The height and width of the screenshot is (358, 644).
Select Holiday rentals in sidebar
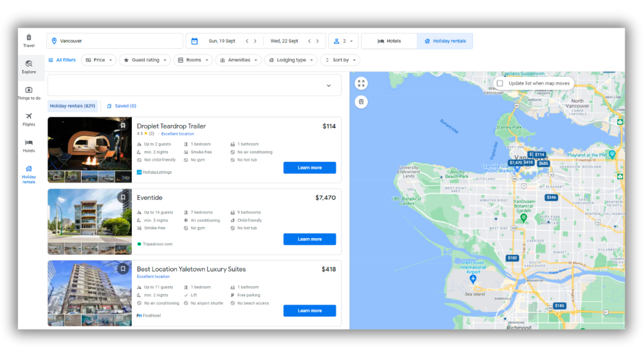(29, 174)
